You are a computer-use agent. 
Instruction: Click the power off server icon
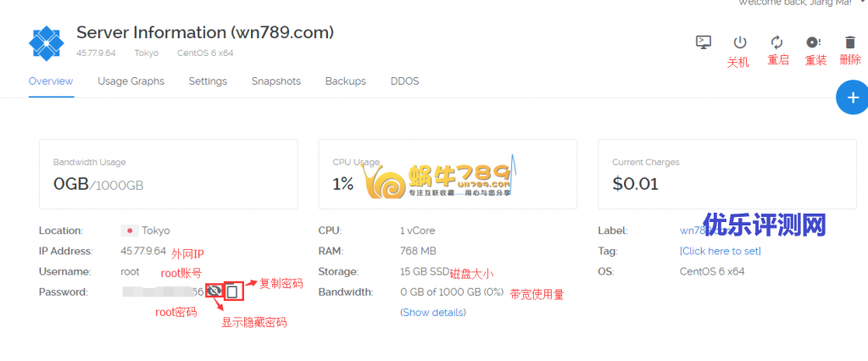739,42
